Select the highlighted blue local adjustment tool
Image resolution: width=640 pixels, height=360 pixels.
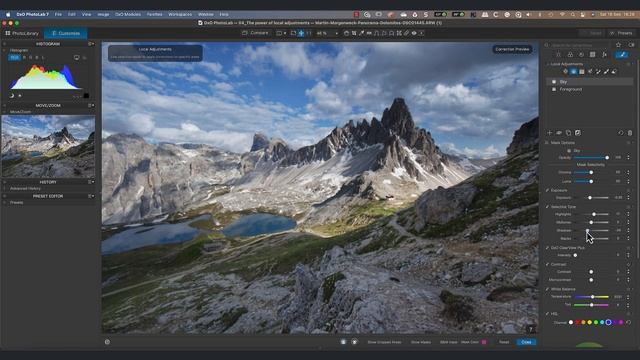click(573, 71)
